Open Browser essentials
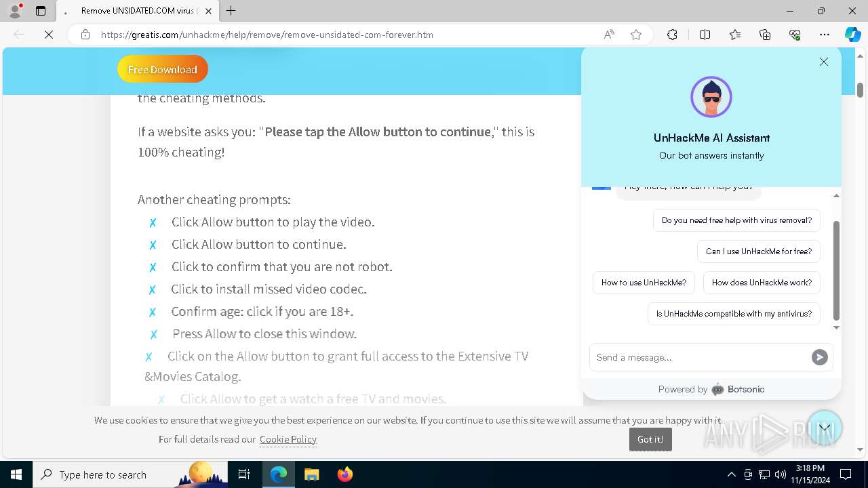The width and height of the screenshot is (868, 488). (795, 35)
